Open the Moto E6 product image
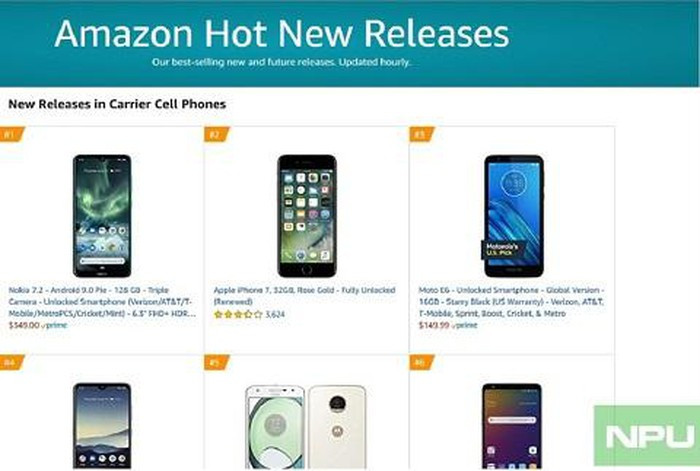Viewport: 700px width, 471px height. coord(513,216)
